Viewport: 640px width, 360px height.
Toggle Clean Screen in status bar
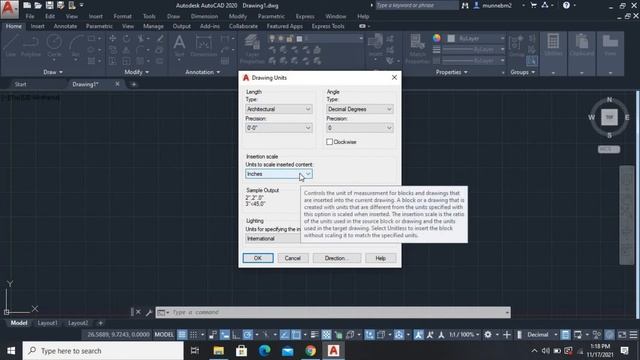pyautogui.click(x=622, y=335)
